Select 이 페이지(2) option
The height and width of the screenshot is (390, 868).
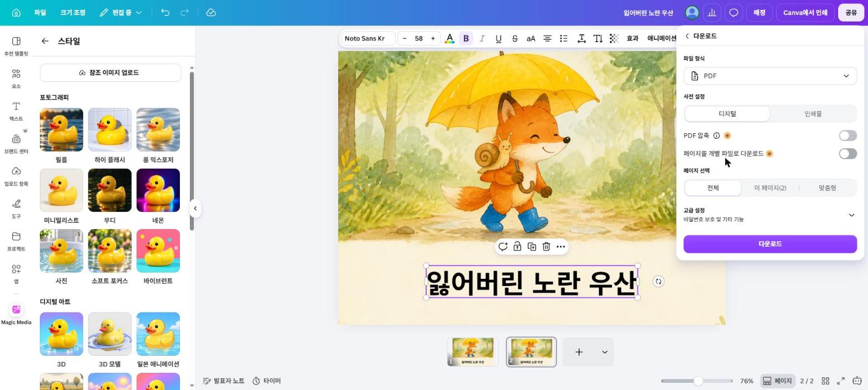point(770,188)
